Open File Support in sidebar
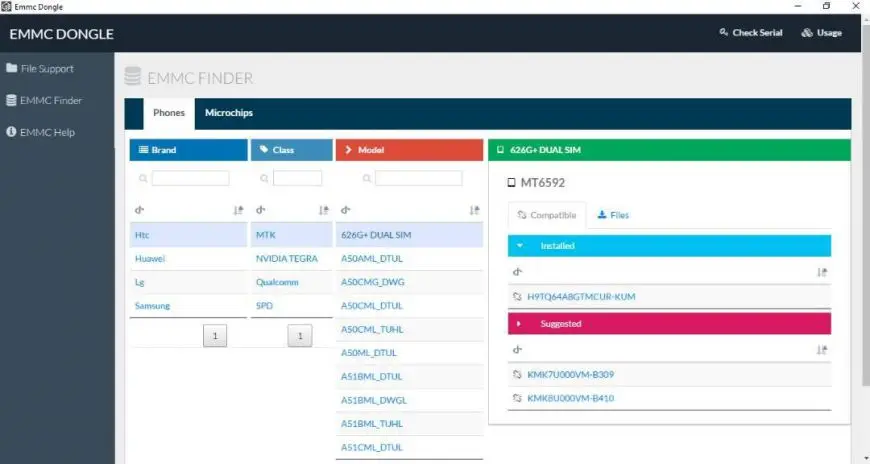Screen dimensions: 870x464 point(40,68)
